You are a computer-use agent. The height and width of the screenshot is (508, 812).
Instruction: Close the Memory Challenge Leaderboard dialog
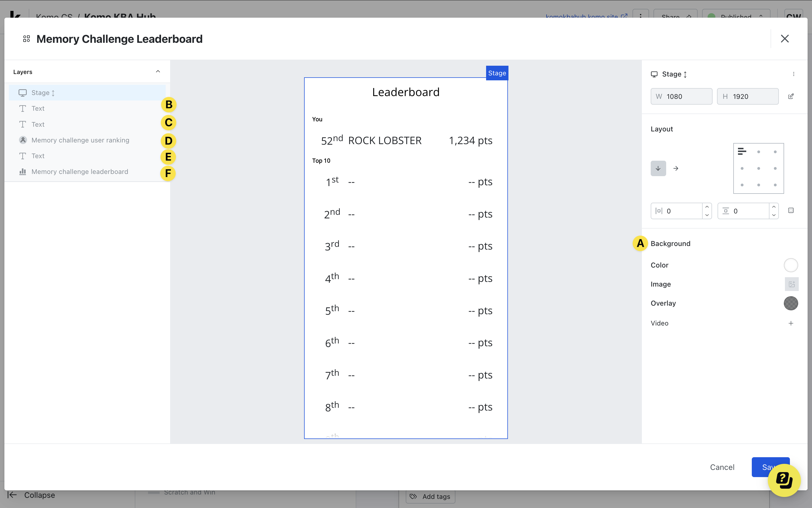click(784, 39)
